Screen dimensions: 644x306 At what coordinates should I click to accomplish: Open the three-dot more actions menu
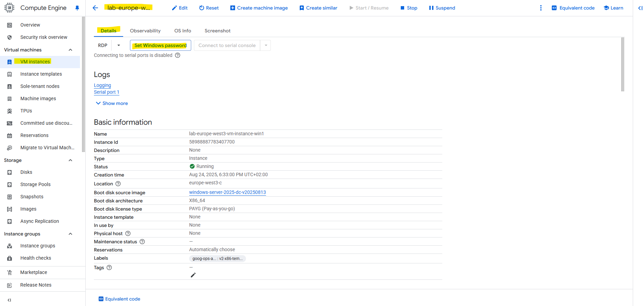pyautogui.click(x=541, y=8)
